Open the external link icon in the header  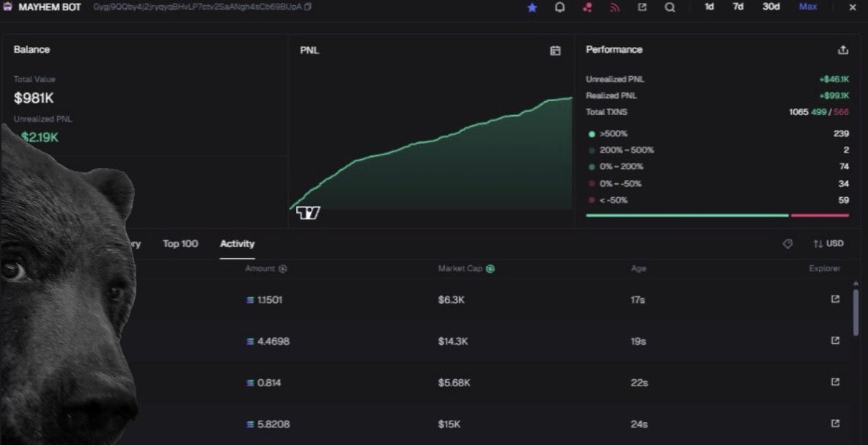click(x=641, y=7)
